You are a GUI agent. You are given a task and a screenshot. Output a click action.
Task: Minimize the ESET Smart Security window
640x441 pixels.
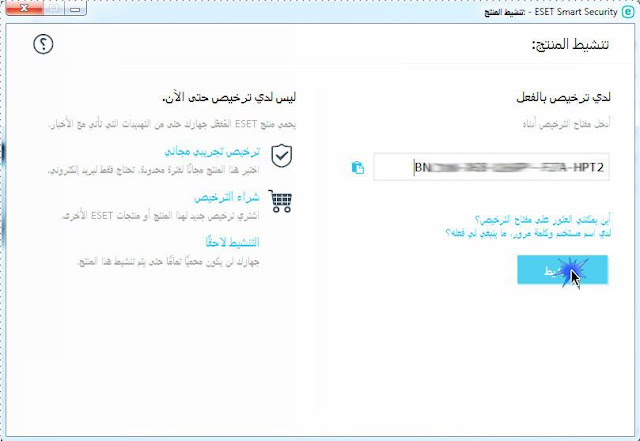(75, 8)
